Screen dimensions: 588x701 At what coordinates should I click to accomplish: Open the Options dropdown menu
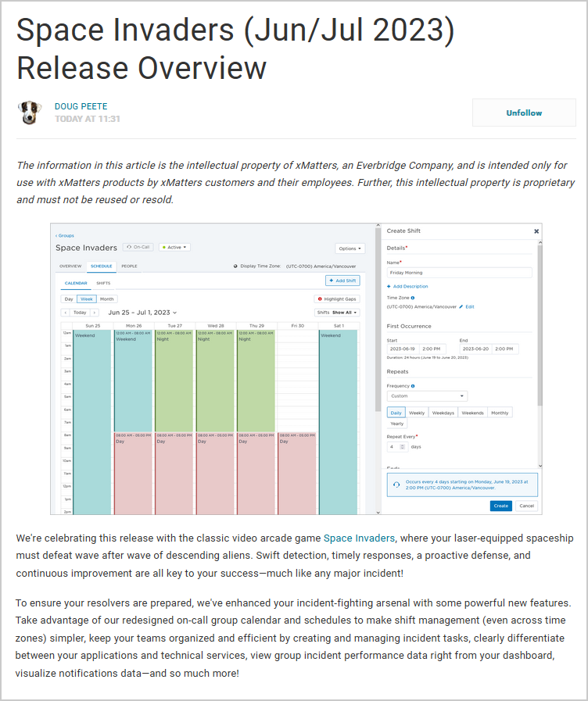pos(350,249)
